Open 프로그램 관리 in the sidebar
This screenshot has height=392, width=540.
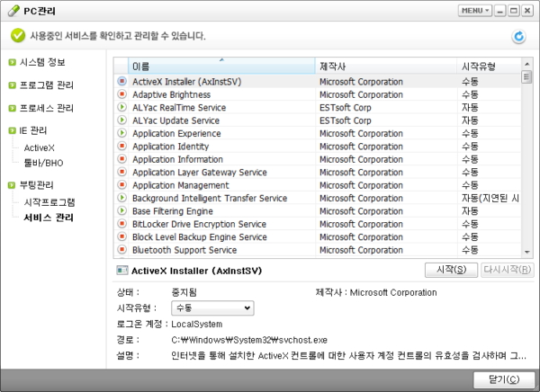click(47, 86)
